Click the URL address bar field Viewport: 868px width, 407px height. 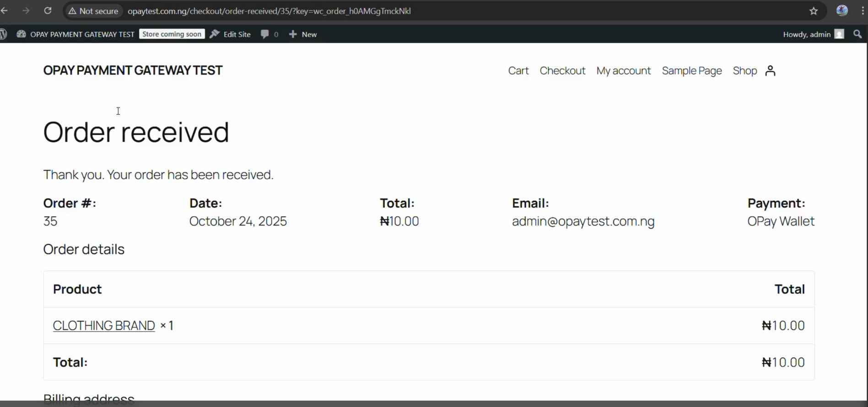point(412,11)
